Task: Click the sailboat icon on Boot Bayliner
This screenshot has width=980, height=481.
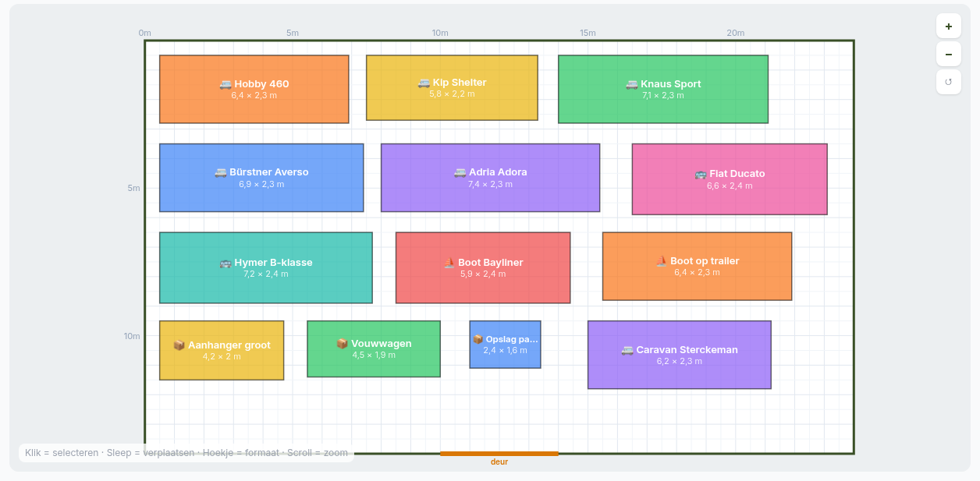Action: pyautogui.click(x=449, y=263)
